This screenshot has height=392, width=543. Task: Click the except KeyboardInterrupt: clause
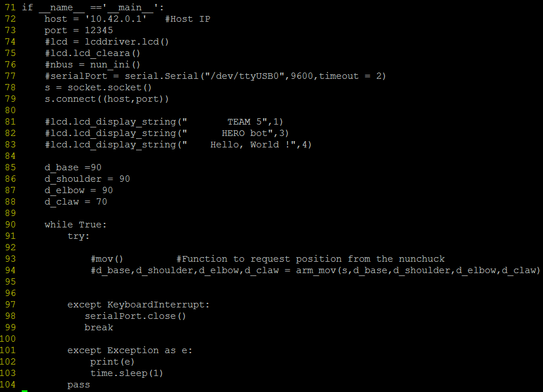(x=138, y=305)
